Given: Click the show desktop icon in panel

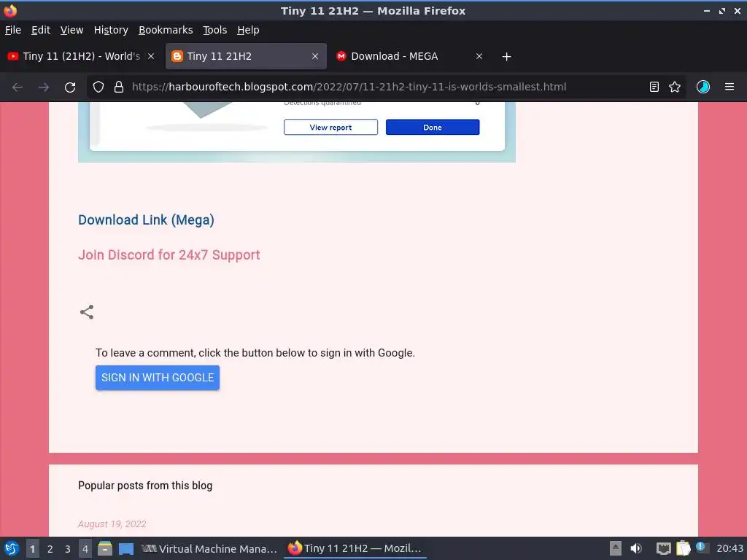Looking at the screenshot, I should tap(126, 548).
